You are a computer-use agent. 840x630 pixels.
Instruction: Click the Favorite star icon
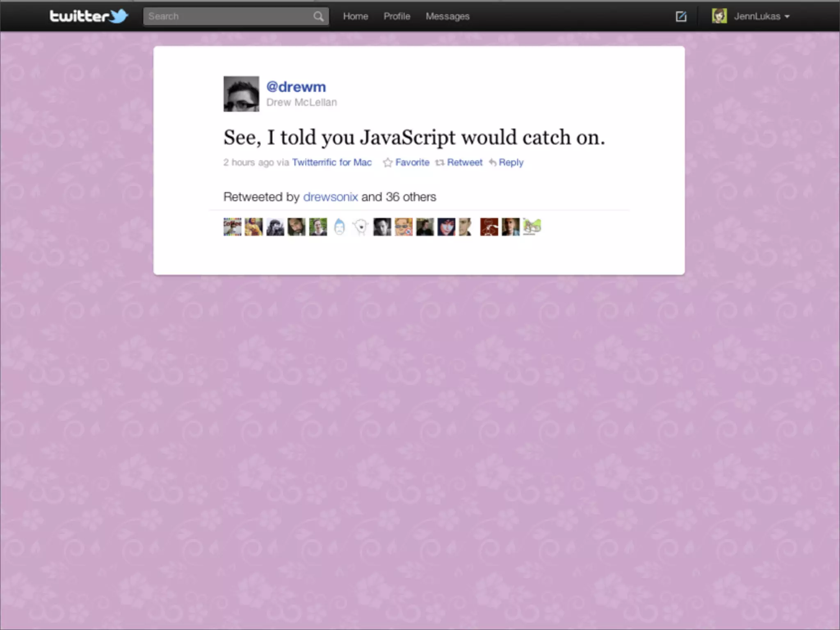388,163
